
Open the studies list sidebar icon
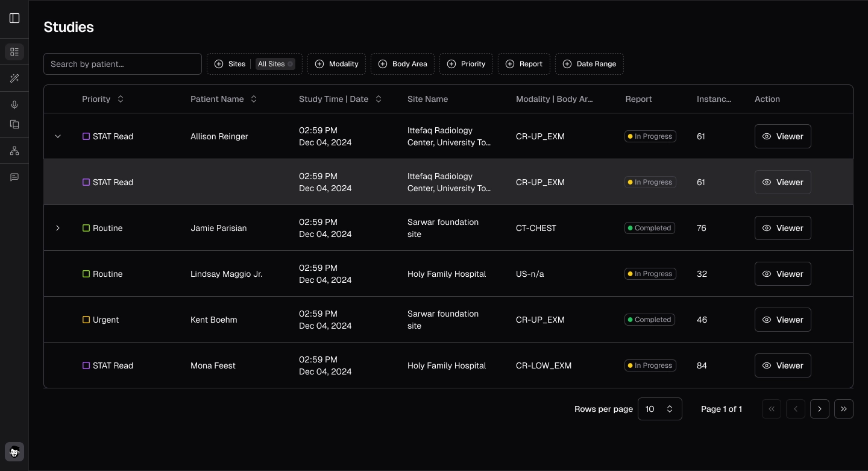[14, 52]
